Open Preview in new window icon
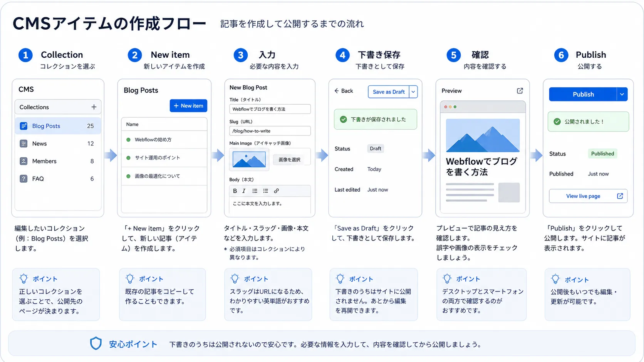The image size is (644, 362). coord(520,91)
